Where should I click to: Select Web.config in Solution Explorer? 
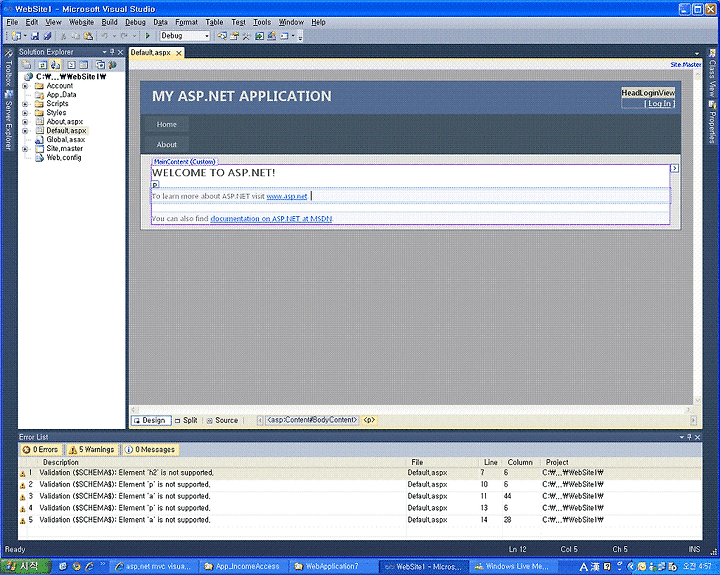point(63,158)
